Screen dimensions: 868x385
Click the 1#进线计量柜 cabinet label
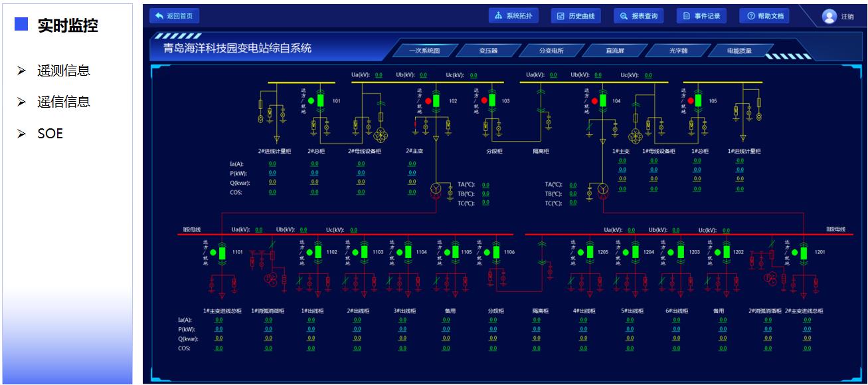pos(744,151)
